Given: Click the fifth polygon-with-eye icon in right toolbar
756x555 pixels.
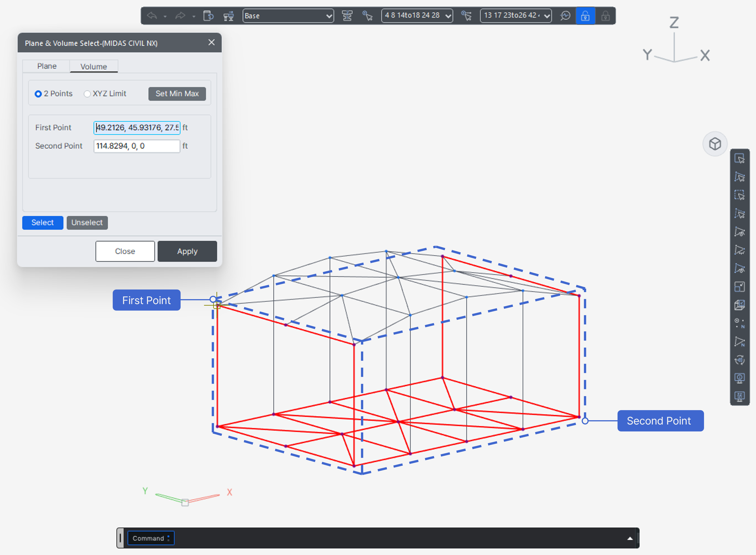Looking at the screenshot, I should click(739, 232).
